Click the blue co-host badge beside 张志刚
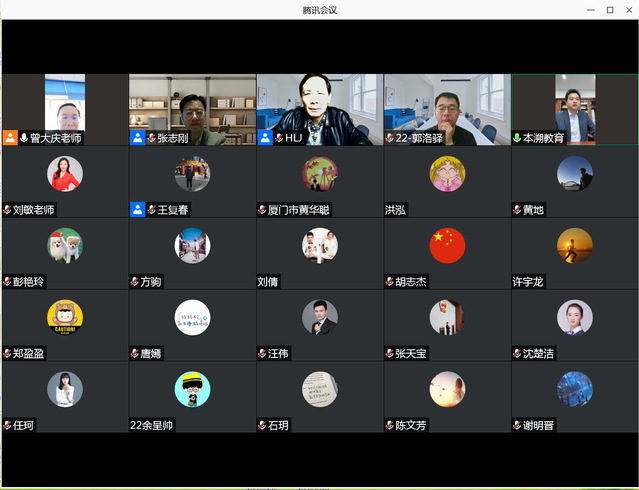Viewport: 639px width, 490px height. point(137,138)
